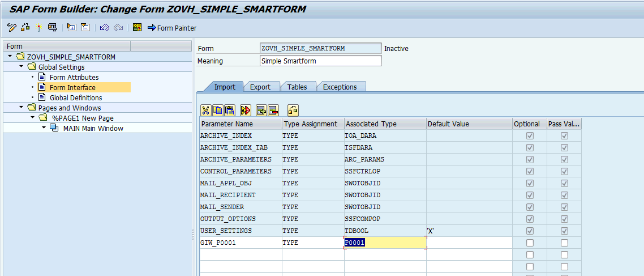Image resolution: width=644 pixels, height=276 pixels.
Task: Click the Form Interface document icon
Action: 41,87
